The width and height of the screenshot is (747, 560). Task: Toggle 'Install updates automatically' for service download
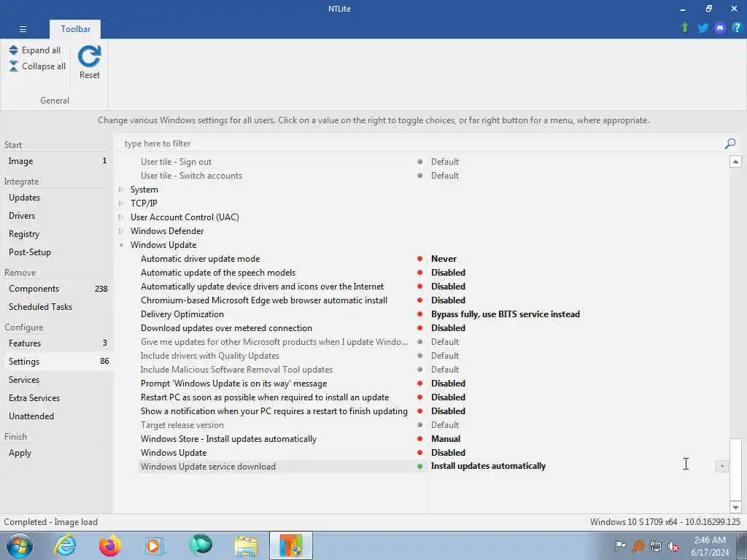point(488,466)
